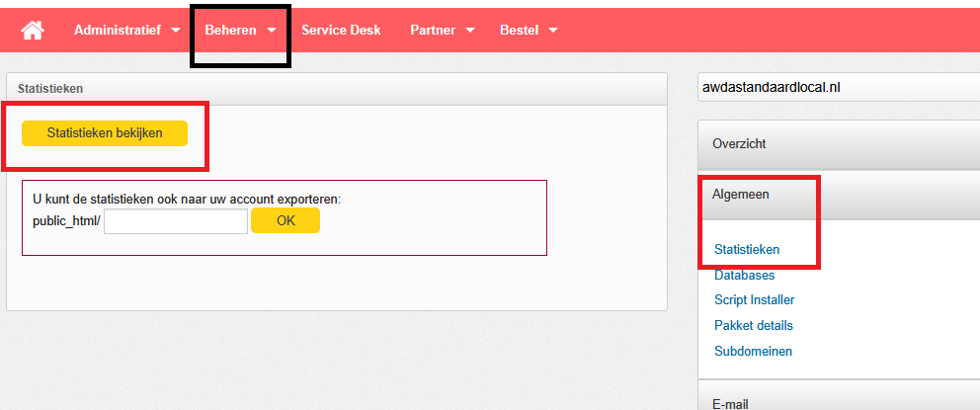Select the awdastandaardlocal.nl domain field
Screen dimensions: 980x410
coord(839,88)
